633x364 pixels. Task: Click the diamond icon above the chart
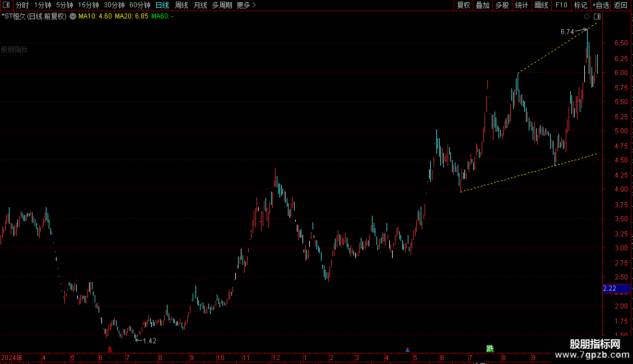click(x=587, y=17)
